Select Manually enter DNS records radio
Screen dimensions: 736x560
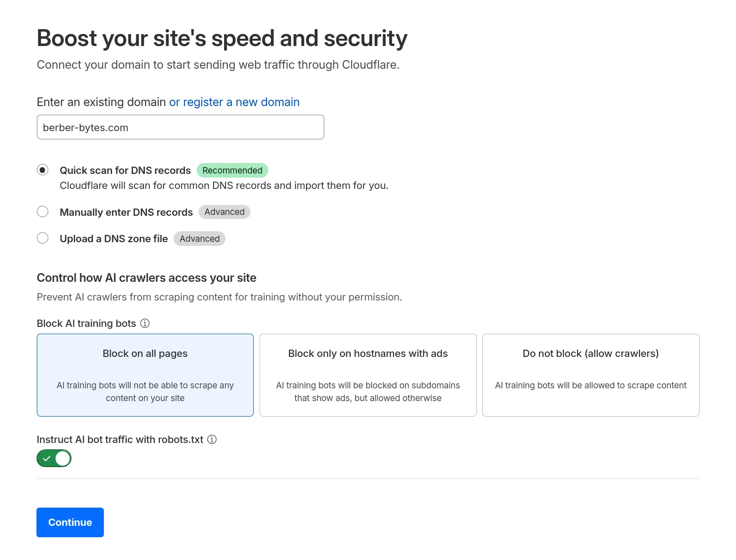click(42, 212)
